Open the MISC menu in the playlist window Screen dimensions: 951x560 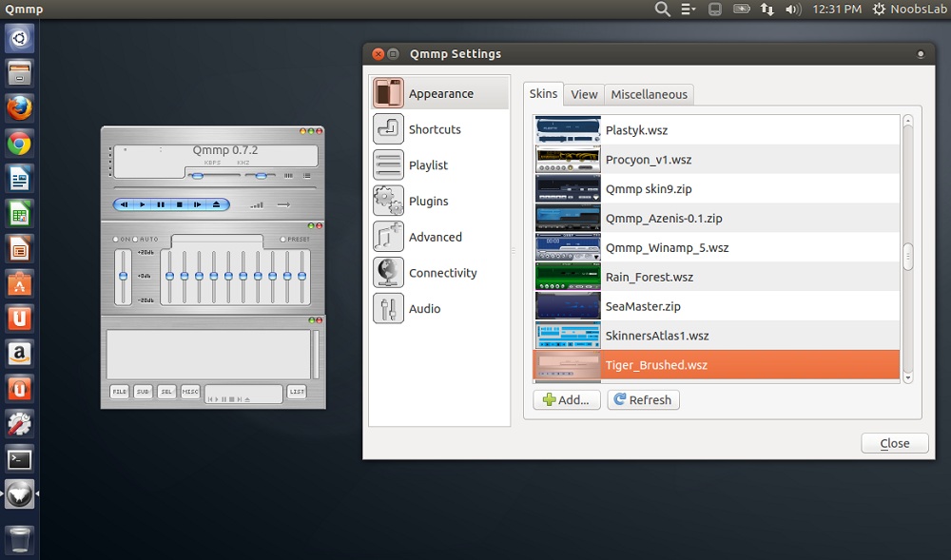tap(190, 392)
